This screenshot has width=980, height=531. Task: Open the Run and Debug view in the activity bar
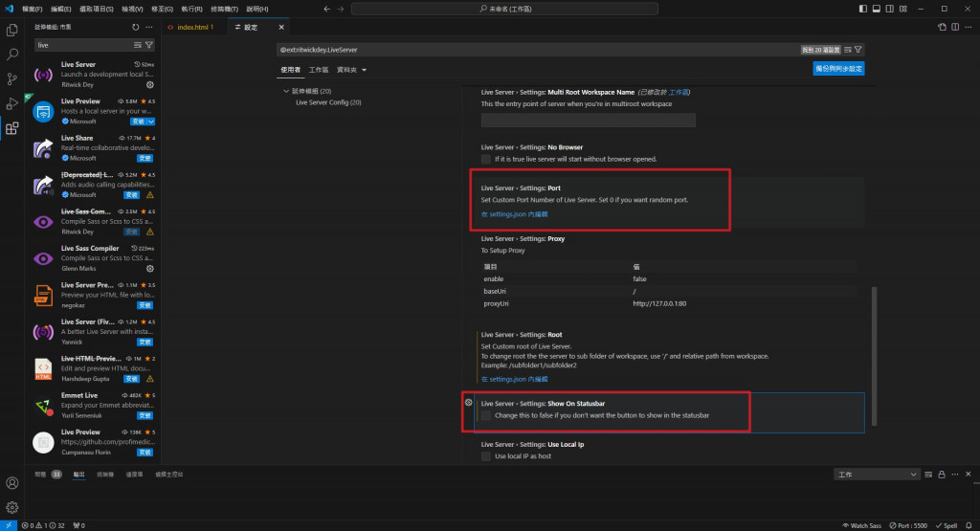[11, 103]
